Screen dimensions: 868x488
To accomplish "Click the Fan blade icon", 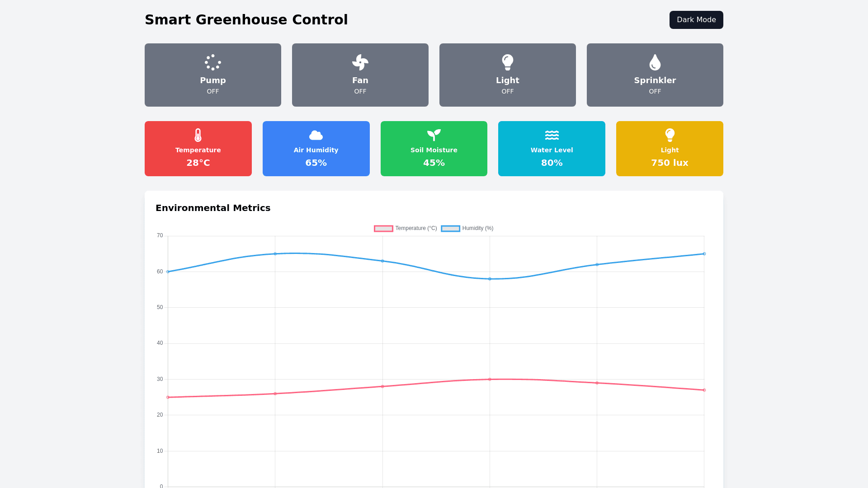I will (x=360, y=62).
